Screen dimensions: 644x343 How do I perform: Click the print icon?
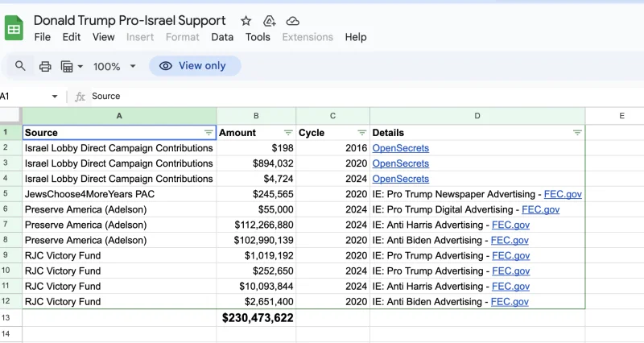click(x=45, y=66)
